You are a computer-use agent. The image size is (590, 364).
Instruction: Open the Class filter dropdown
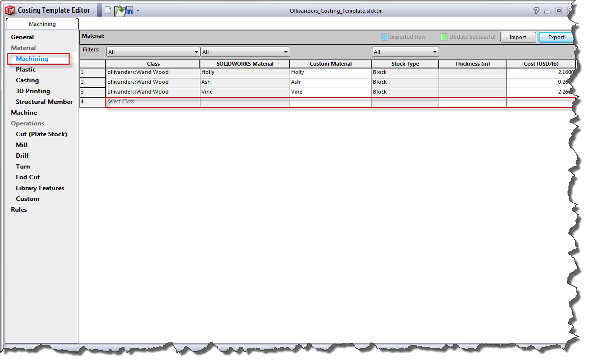(153, 52)
